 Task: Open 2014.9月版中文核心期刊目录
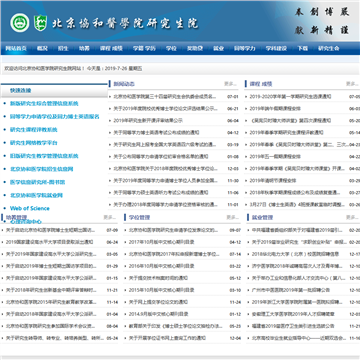158,314
